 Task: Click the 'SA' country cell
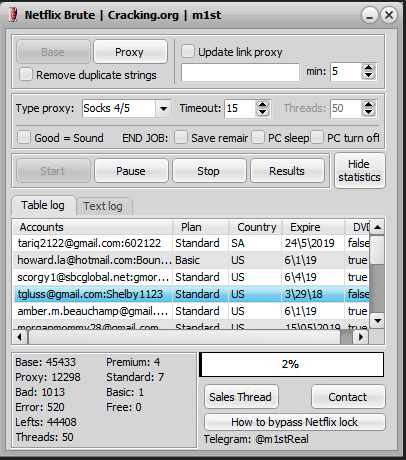[x=255, y=243]
